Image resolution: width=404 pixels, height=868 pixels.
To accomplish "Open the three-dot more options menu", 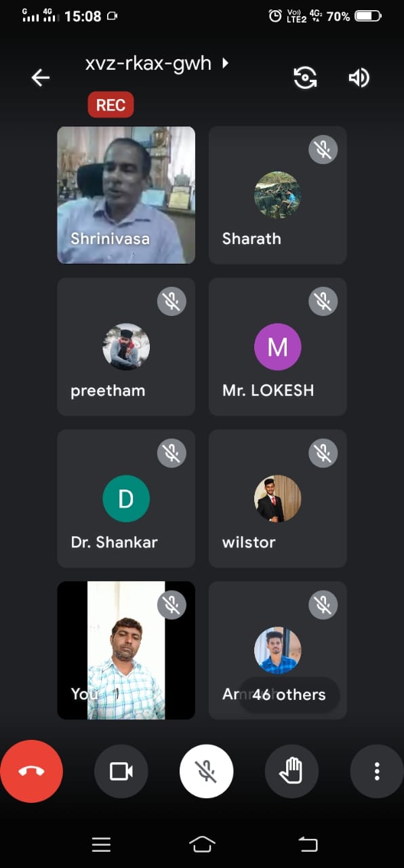I will coord(377,771).
